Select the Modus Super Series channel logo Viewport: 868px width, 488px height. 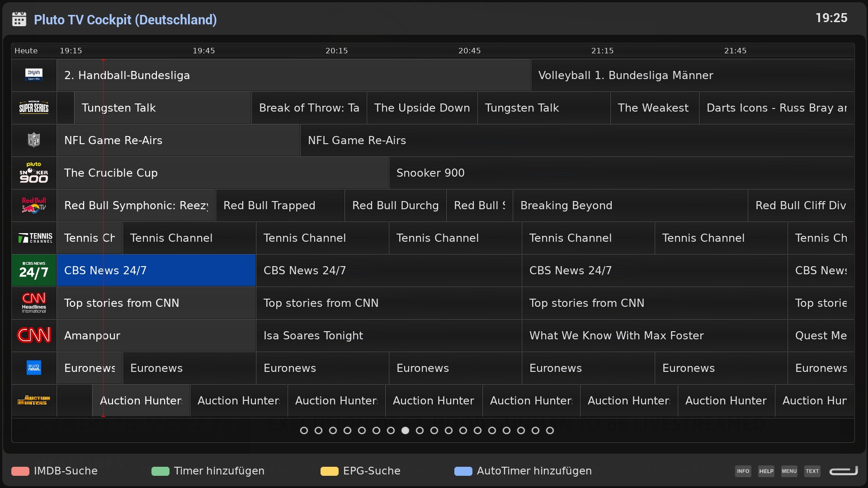[x=34, y=108]
